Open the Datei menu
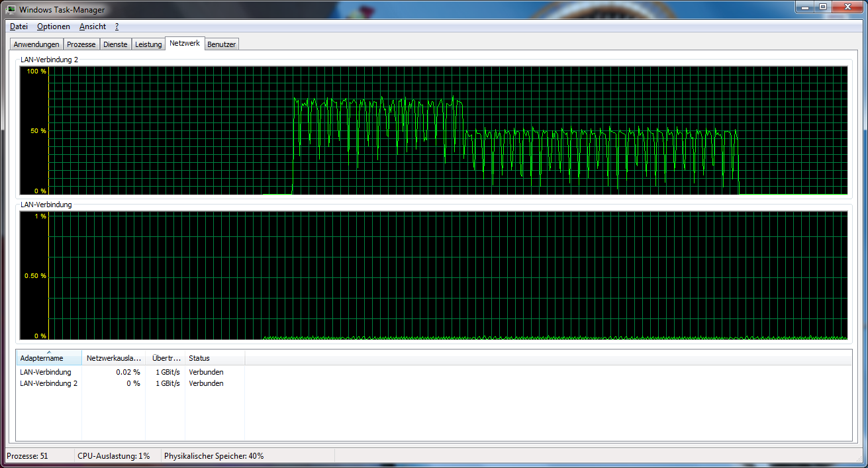Viewport: 868px width, 468px height. coord(19,26)
